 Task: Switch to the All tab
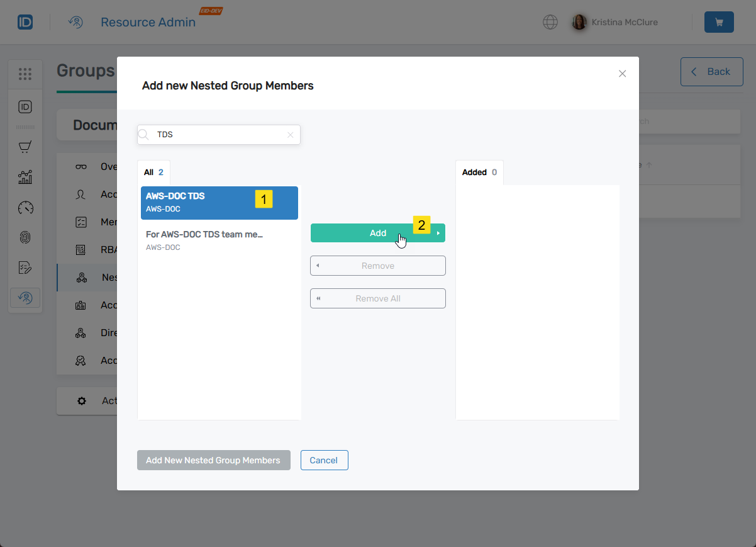[x=153, y=172]
